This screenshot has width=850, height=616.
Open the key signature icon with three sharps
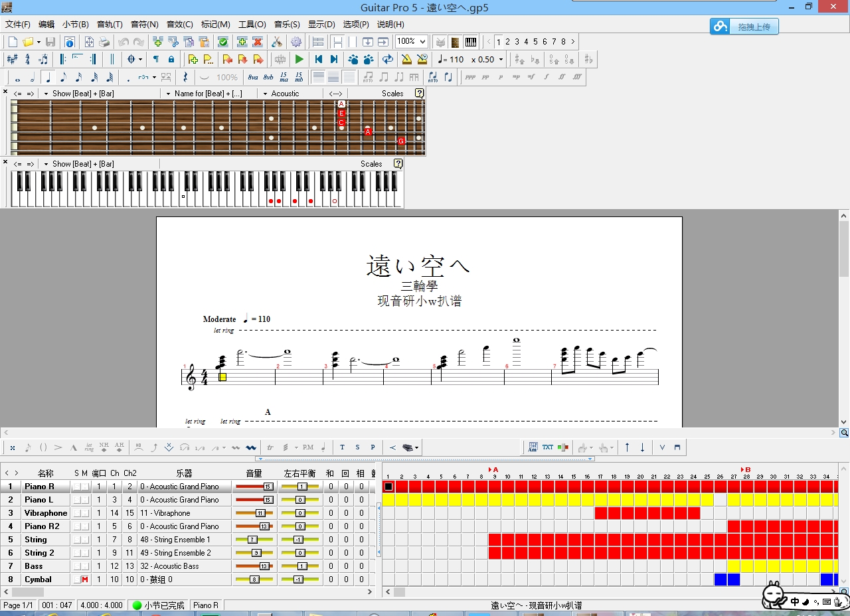12,59
